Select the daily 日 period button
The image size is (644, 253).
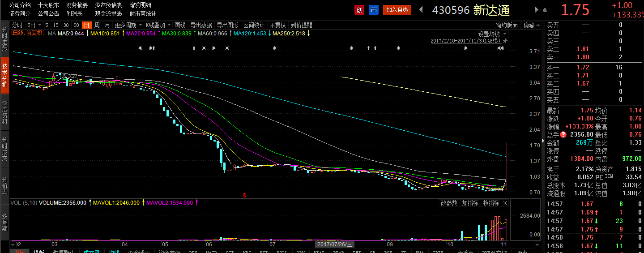pos(86,25)
